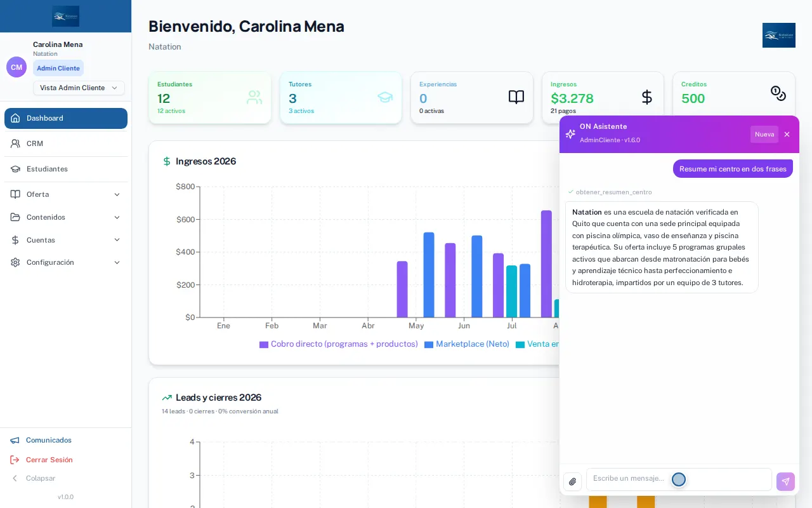The width and height of the screenshot is (812, 508).
Task: Click the Configuración gear icon
Action: (15, 262)
